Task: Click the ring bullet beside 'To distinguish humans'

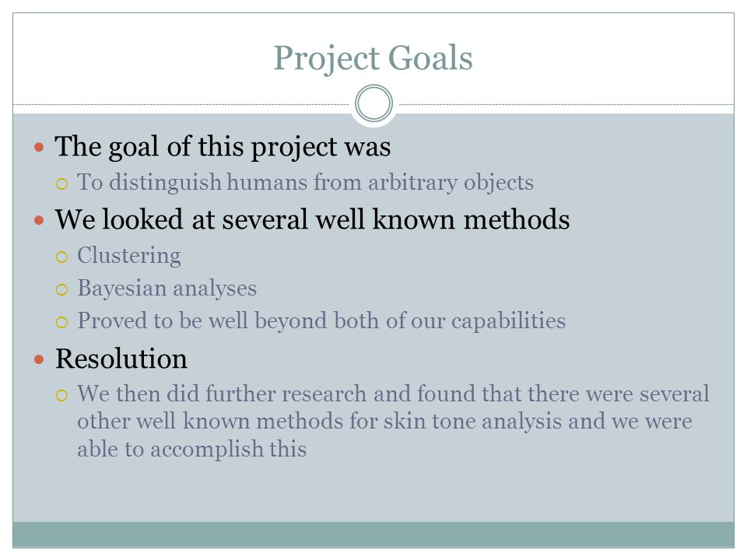Action: (x=62, y=184)
